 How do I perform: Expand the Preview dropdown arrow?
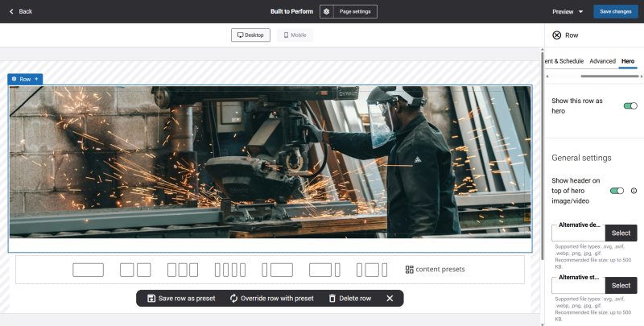point(580,12)
